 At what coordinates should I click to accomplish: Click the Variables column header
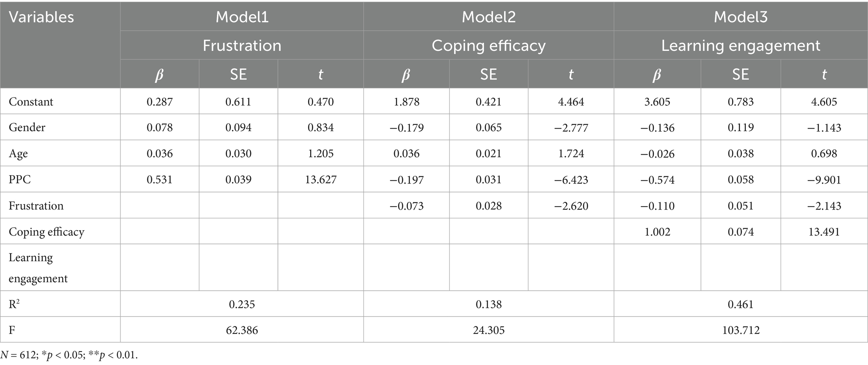[x=41, y=17]
